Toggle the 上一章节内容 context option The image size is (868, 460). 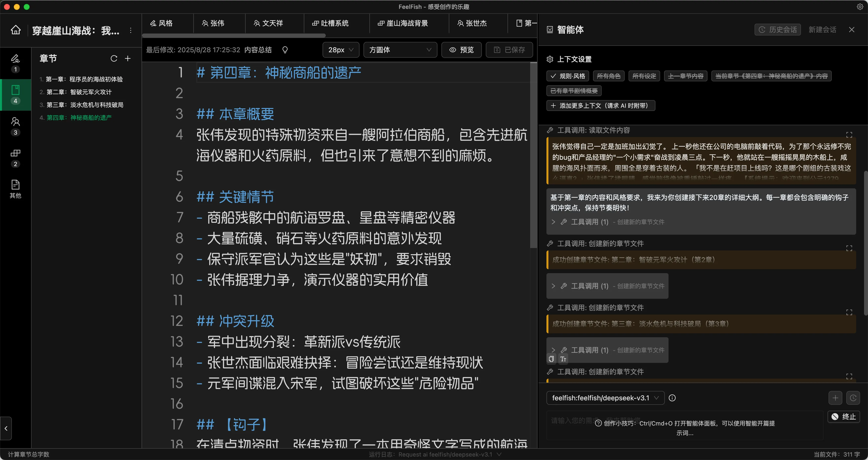click(x=685, y=76)
